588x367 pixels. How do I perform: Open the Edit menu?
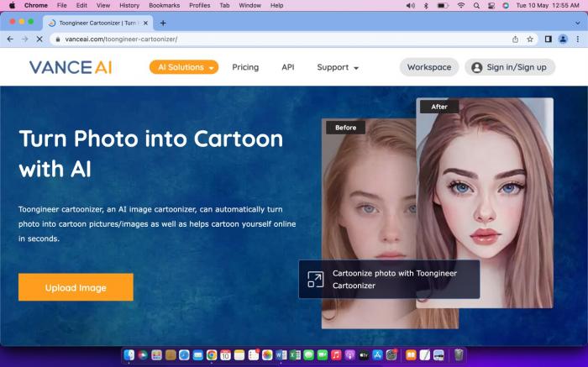tap(81, 5)
